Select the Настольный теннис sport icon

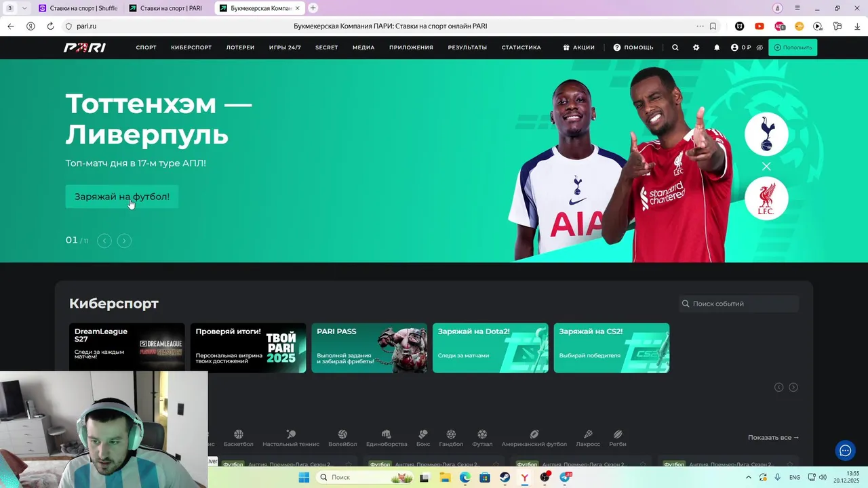tap(291, 438)
